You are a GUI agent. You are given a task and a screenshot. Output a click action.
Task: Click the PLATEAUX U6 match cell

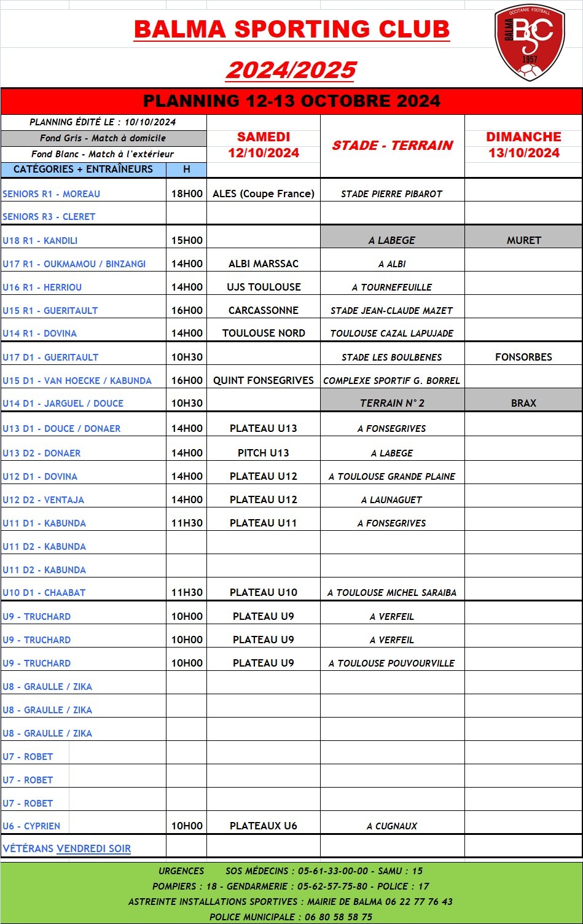tap(264, 826)
